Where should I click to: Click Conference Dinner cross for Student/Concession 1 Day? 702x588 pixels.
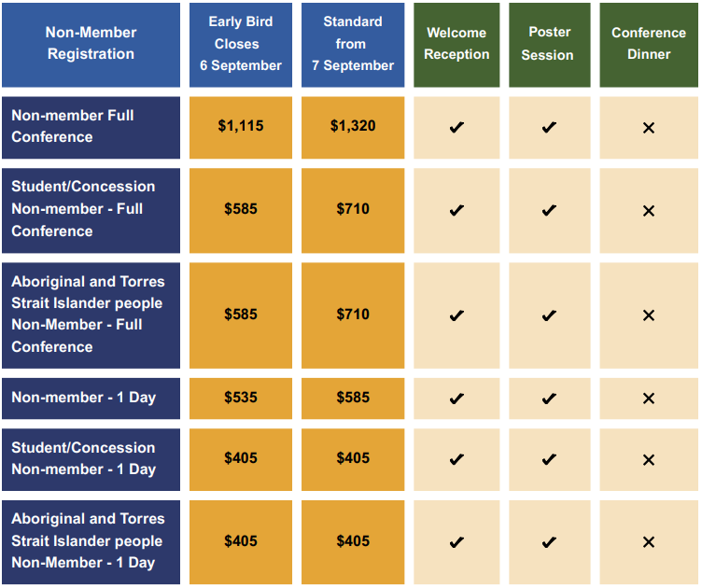point(648,459)
